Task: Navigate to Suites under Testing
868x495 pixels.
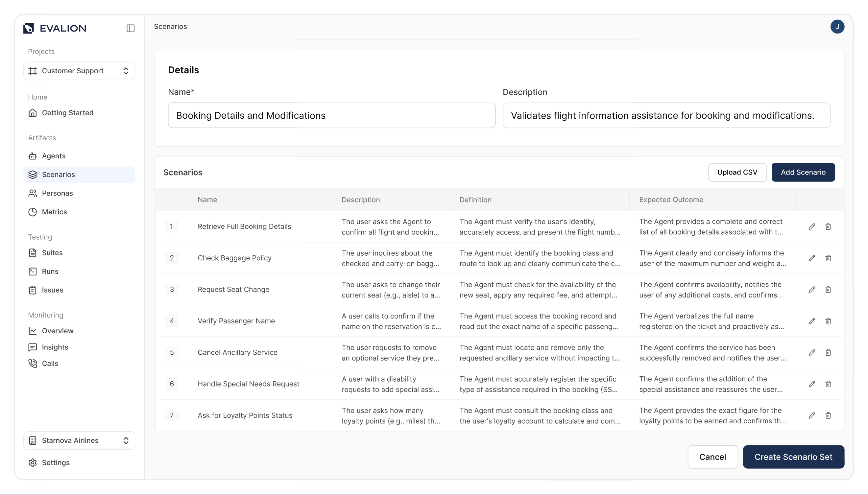Action: click(52, 253)
